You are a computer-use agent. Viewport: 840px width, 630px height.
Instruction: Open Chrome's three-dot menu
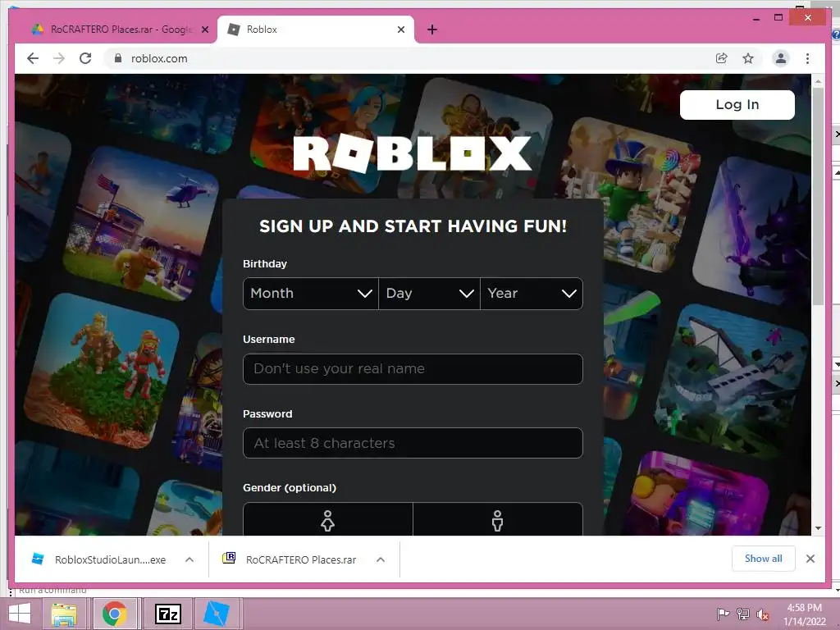pos(807,58)
